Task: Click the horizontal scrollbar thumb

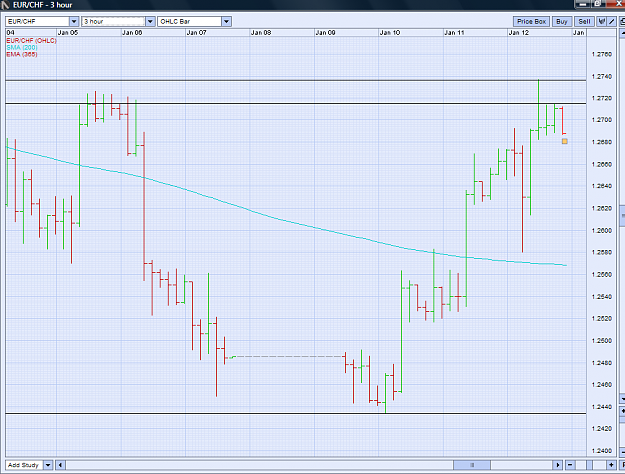Action: point(472,465)
